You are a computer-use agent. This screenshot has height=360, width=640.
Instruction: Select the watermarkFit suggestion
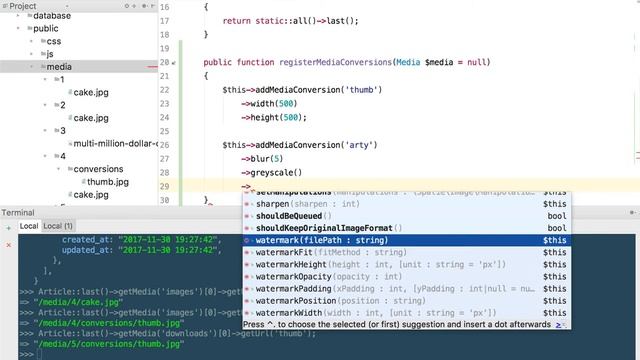[406, 253]
